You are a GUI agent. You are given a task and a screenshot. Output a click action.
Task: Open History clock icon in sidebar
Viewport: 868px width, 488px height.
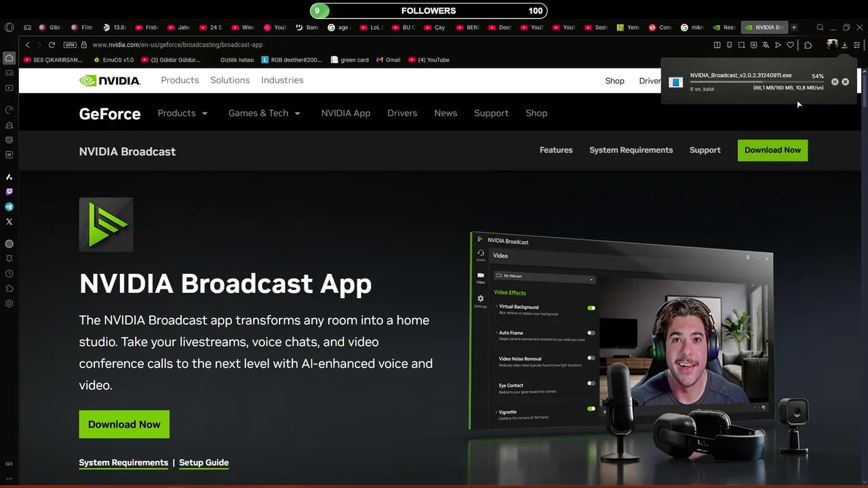9,274
